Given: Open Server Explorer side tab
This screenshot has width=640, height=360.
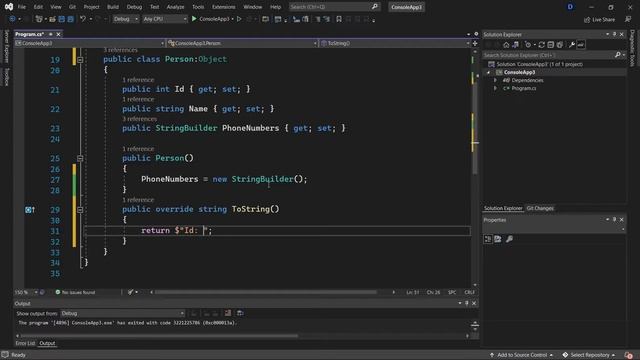Looking at the screenshot, I should 6,47.
